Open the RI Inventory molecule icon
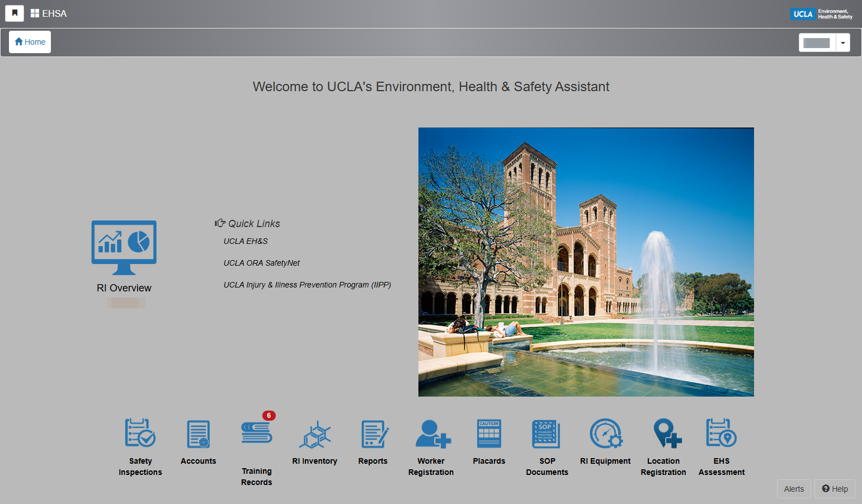This screenshot has height=504, width=862. pyautogui.click(x=315, y=435)
